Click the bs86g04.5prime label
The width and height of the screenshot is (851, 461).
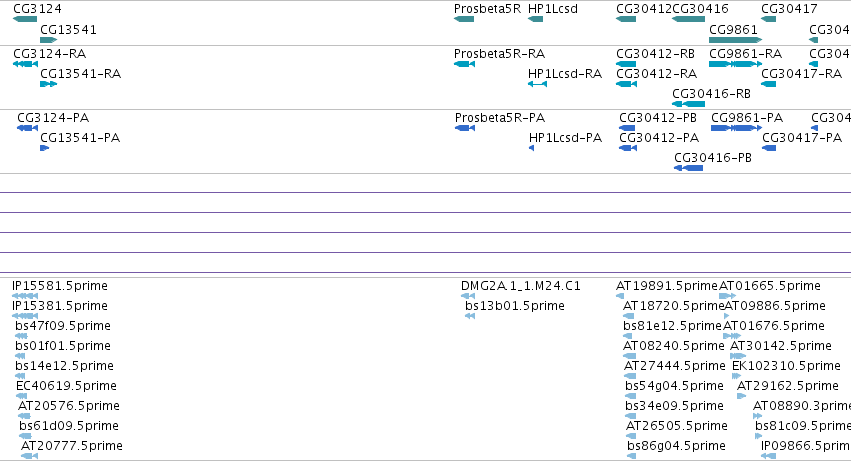[x=676, y=446]
